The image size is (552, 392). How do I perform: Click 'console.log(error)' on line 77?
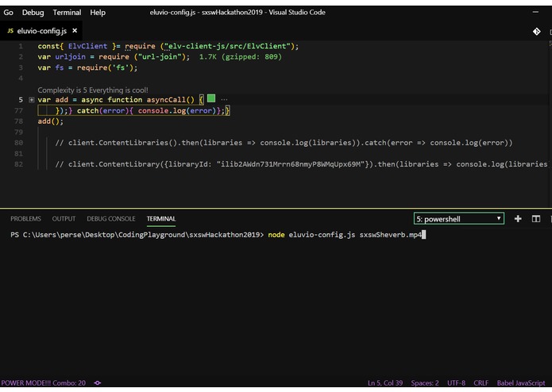pyautogui.click(x=177, y=111)
